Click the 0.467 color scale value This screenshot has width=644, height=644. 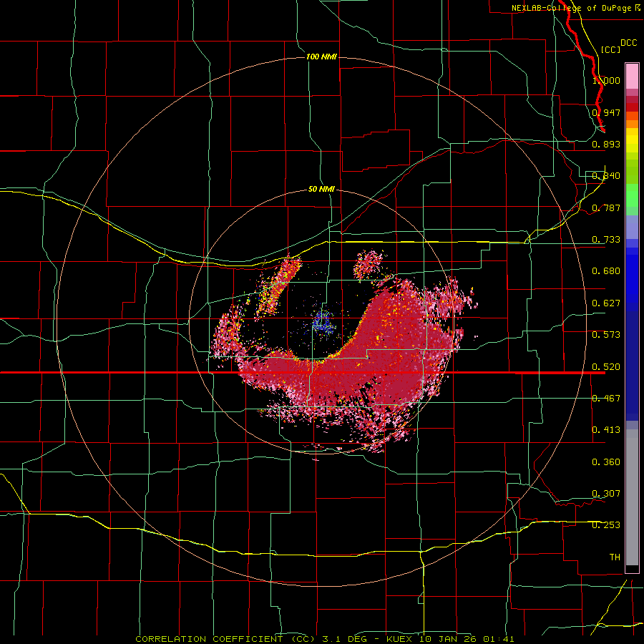(x=606, y=398)
